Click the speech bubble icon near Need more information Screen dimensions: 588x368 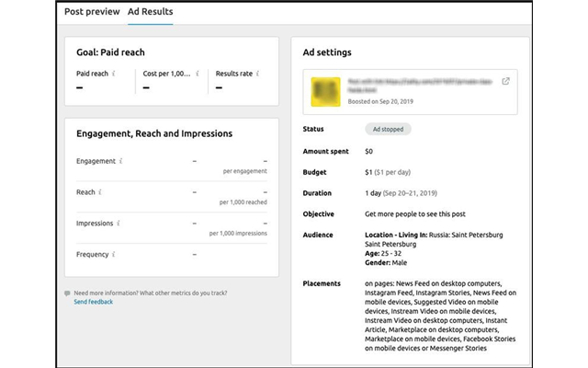67,293
